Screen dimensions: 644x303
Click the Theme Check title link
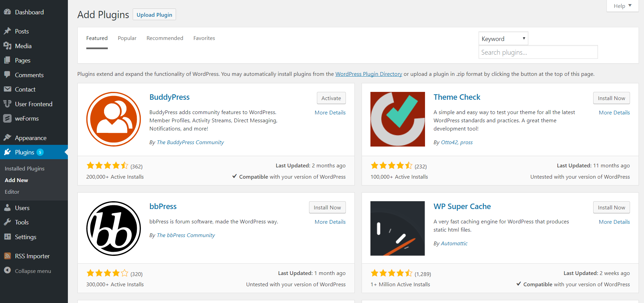(x=457, y=97)
